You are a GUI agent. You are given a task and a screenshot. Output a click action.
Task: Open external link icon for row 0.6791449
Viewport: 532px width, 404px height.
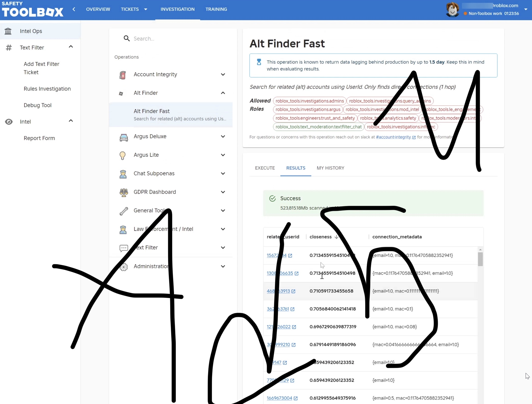[293, 345]
